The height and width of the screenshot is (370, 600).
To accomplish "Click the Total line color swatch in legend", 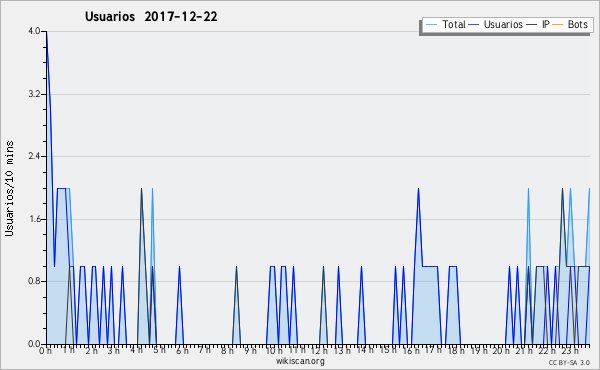I will 431,25.
